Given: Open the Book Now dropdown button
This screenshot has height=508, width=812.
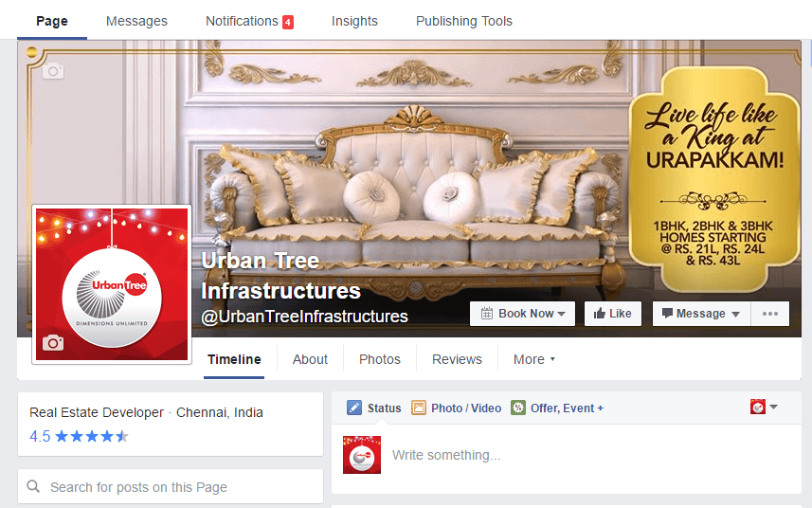Looking at the screenshot, I should pos(522,314).
